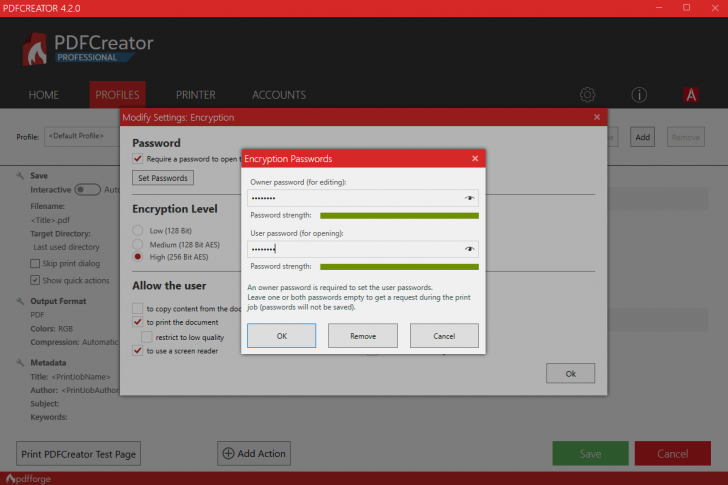This screenshot has width=728, height=485.
Task: Click the Title: <PrintJobName> metadata row
Action: [x=71, y=376]
